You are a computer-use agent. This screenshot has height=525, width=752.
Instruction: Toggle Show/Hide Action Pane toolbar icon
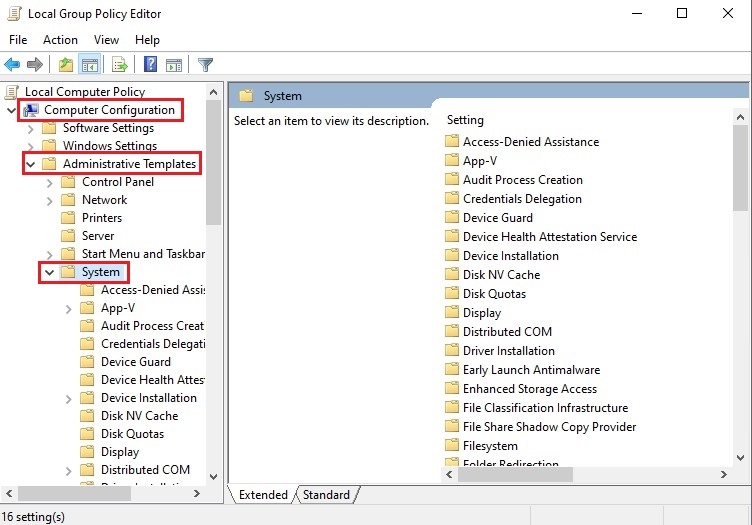pyautogui.click(x=174, y=64)
